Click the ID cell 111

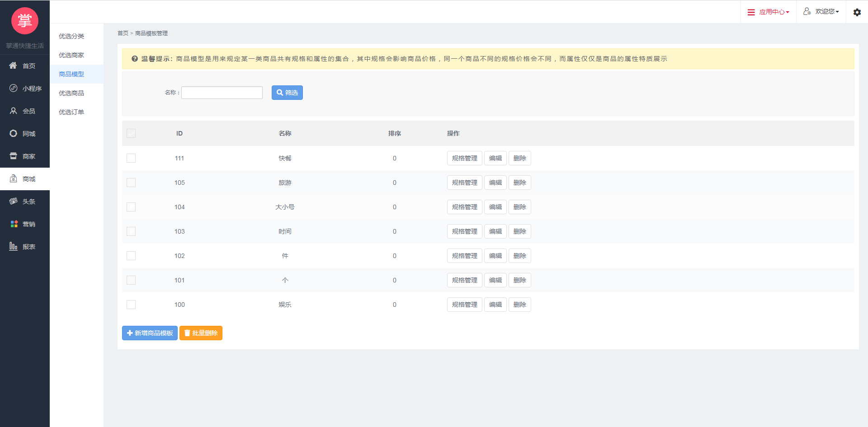(x=179, y=158)
